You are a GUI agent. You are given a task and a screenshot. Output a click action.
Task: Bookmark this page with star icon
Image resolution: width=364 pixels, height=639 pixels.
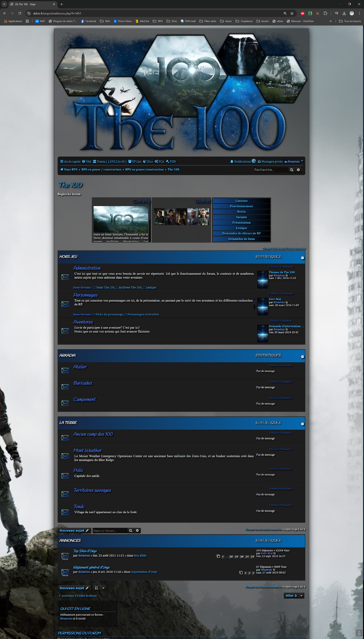click(x=292, y=13)
